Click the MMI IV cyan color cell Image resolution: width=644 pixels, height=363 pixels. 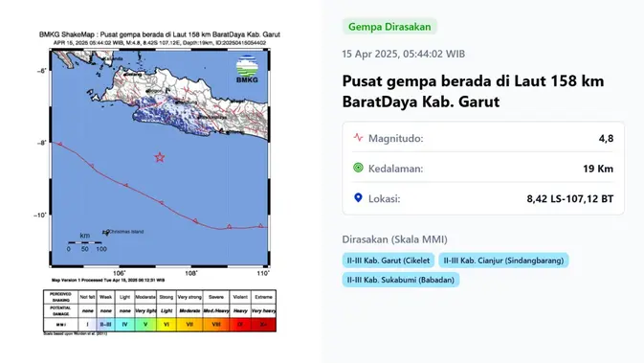124,325
